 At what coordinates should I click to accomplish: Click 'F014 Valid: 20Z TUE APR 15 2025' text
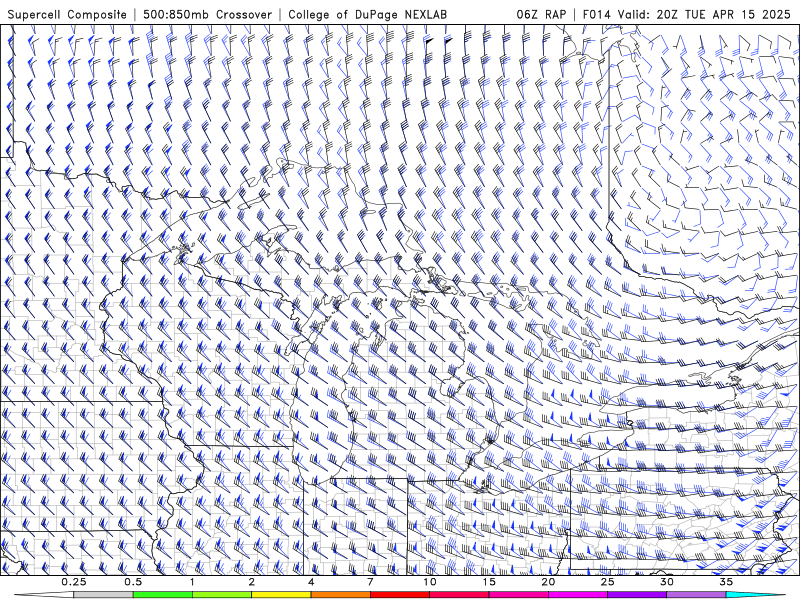[x=687, y=15]
